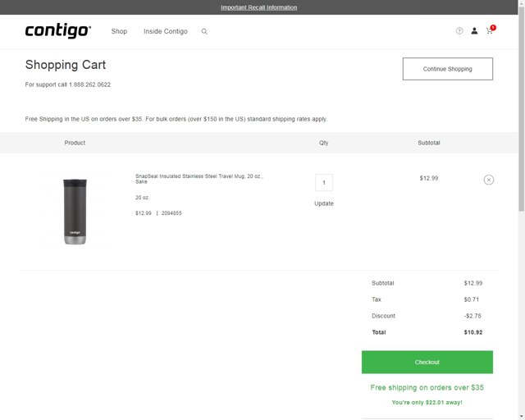Open the account profile icon

click(474, 31)
